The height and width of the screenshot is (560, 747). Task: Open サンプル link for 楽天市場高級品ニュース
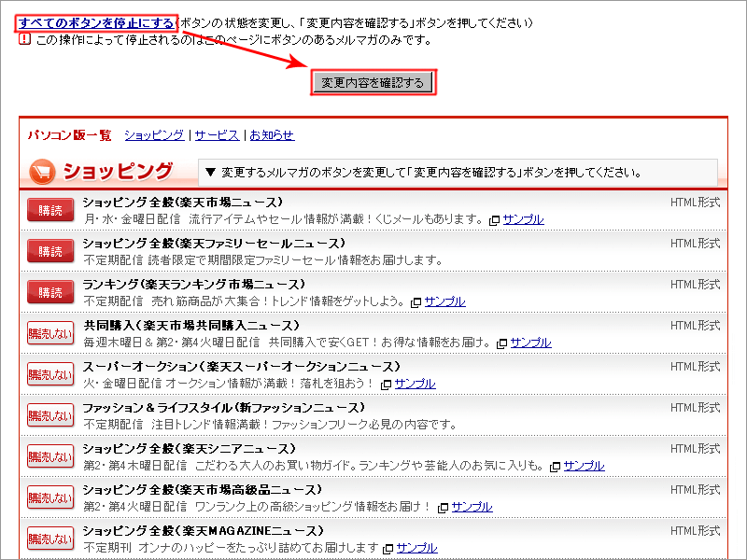[472, 507]
